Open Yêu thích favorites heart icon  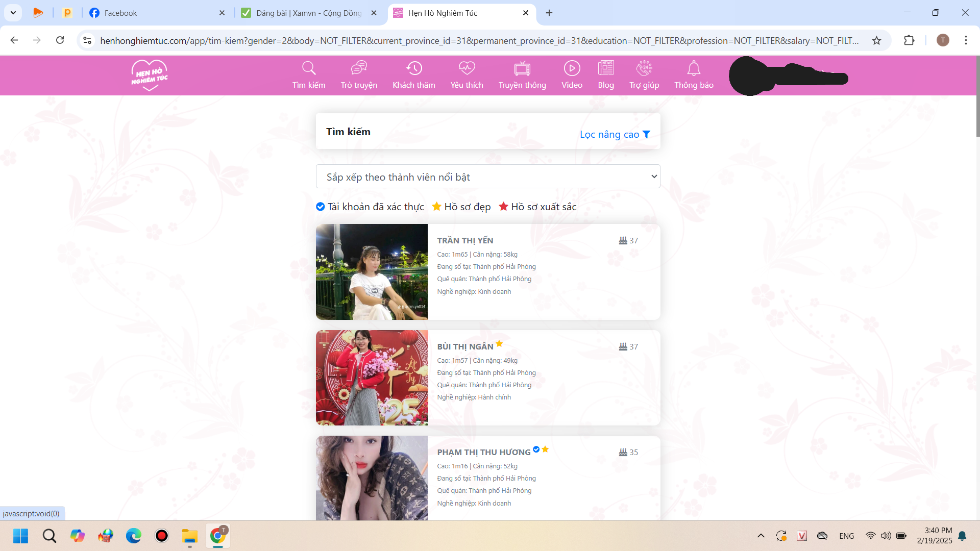pos(467,68)
